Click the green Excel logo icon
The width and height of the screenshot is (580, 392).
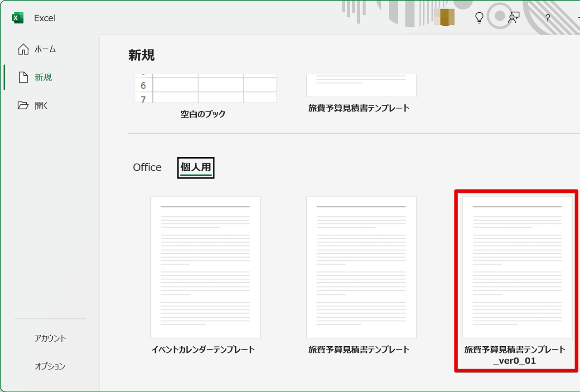(18, 18)
